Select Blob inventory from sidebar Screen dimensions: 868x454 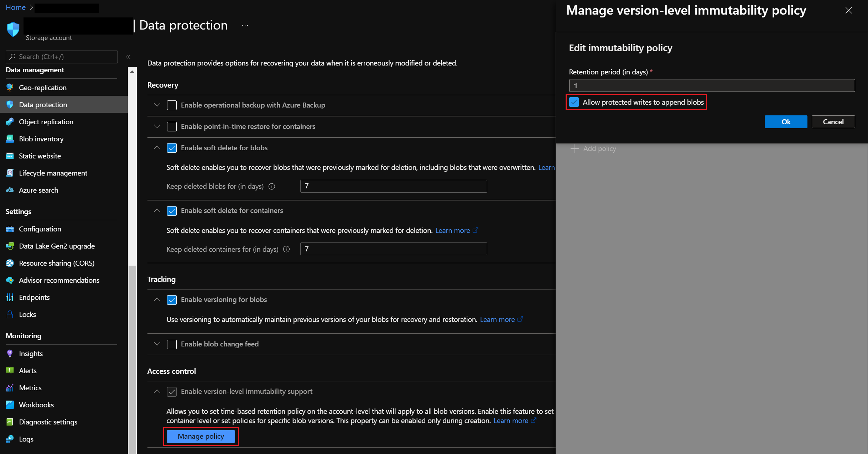coord(41,139)
